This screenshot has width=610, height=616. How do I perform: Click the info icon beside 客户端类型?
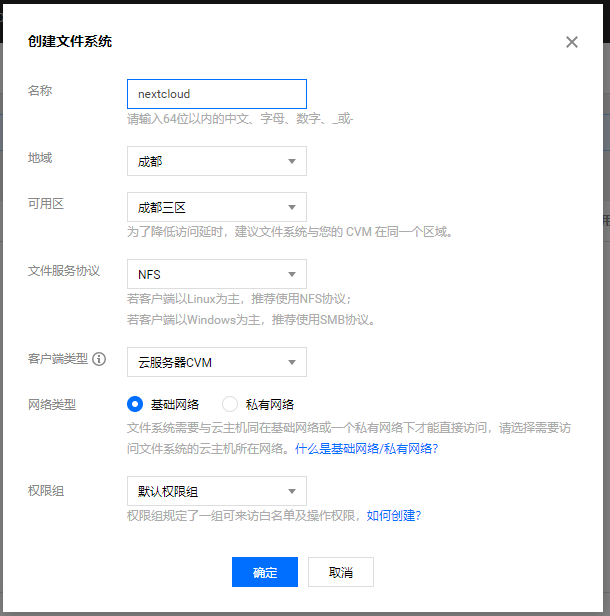click(x=99, y=359)
